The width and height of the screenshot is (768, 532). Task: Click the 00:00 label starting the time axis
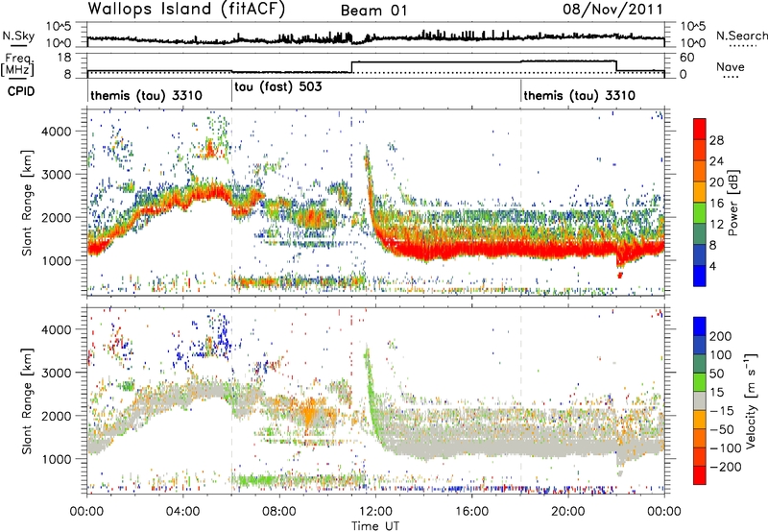pos(86,512)
